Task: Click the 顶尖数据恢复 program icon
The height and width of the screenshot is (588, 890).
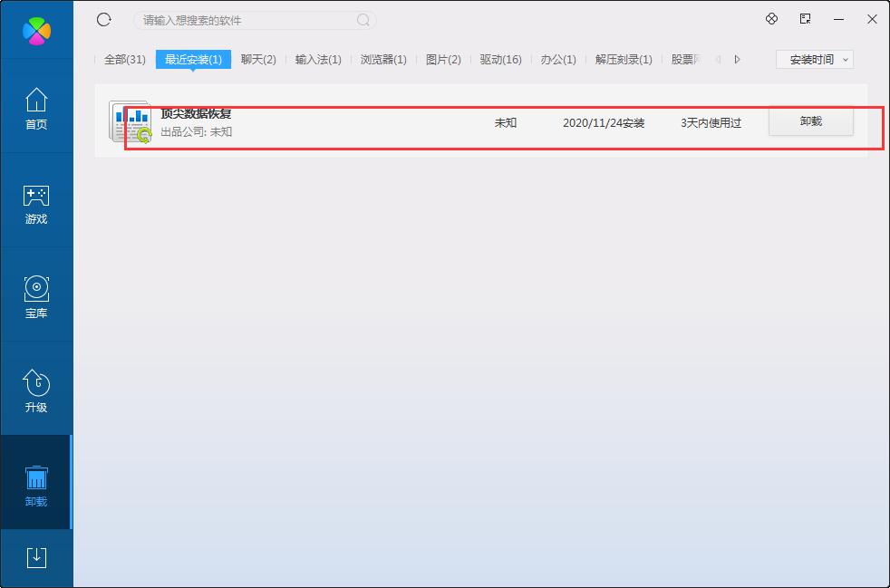Action: pyautogui.click(x=131, y=122)
